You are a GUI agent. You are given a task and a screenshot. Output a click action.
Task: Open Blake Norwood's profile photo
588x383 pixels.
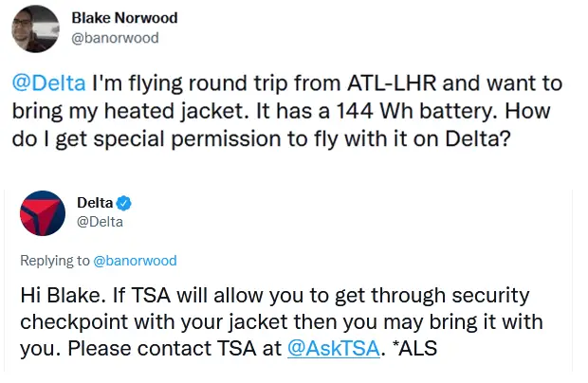pos(36,28)
